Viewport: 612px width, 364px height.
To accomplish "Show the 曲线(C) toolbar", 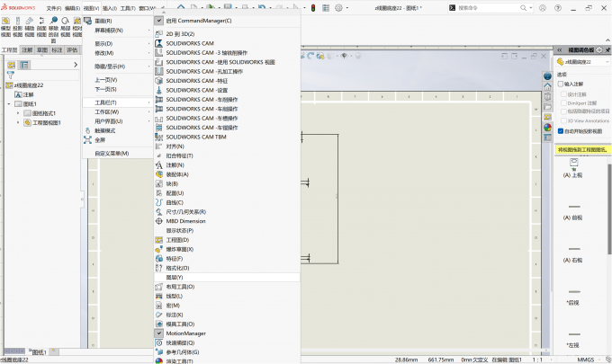I will pos(227,202).
